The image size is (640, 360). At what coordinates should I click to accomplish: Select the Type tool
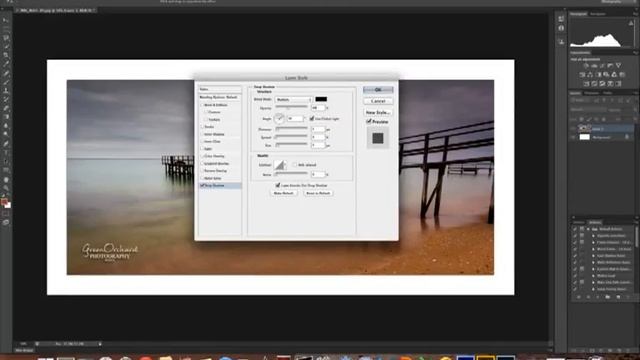coord(6,153)
